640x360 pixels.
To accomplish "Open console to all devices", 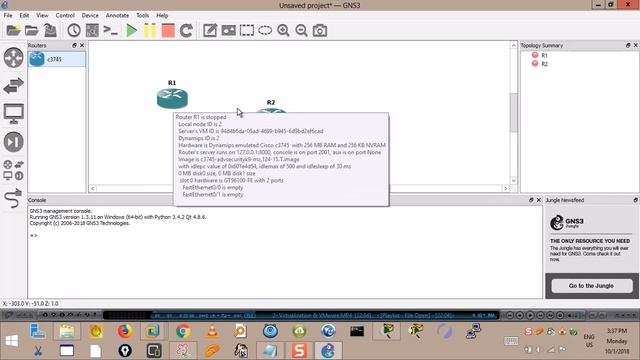I will pyautogui.click(x=110, y=30).
